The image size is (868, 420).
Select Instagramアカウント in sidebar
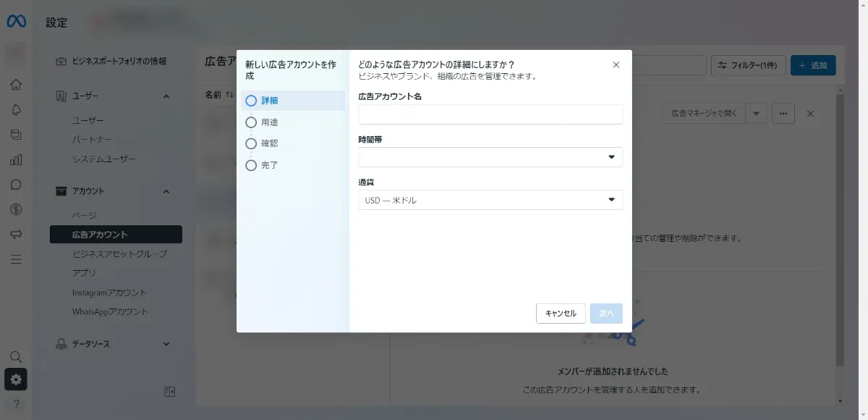coord(109,293)
